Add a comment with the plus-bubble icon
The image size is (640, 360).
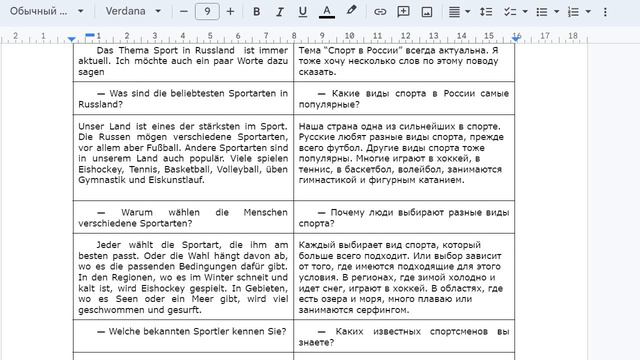pos(403,11)
